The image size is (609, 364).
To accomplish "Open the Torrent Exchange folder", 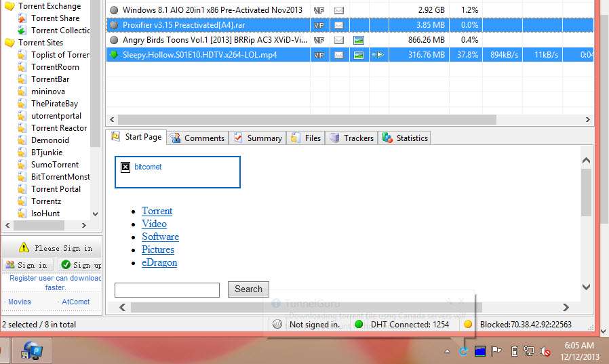I will click(50, 6).
